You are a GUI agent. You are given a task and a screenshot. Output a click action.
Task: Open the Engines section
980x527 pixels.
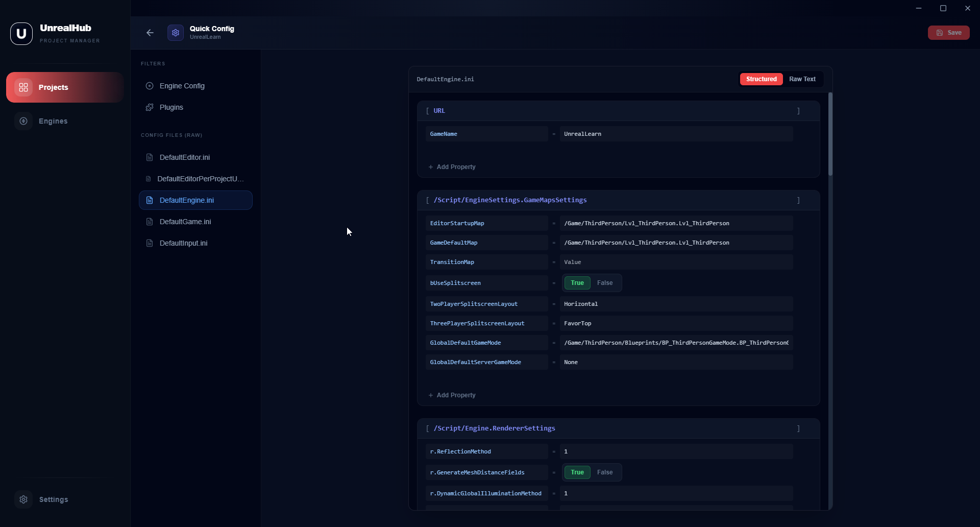[65, 121]
